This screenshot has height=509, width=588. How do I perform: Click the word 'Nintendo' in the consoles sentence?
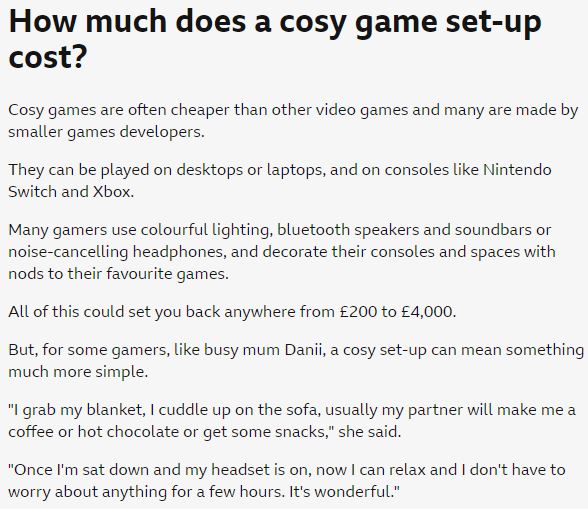[x=517, y=170]
